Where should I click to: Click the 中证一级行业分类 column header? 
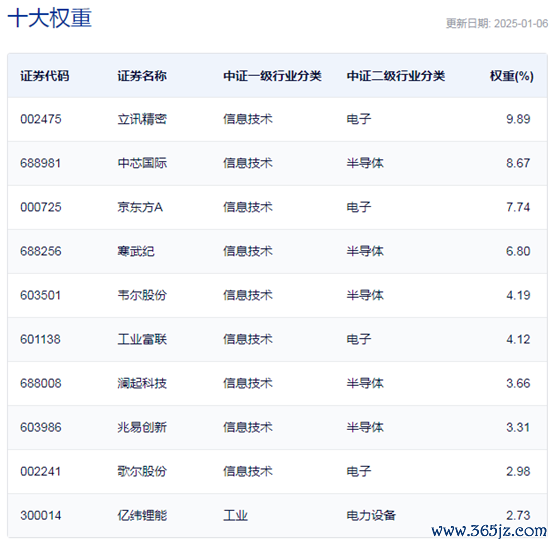point(272,76)
